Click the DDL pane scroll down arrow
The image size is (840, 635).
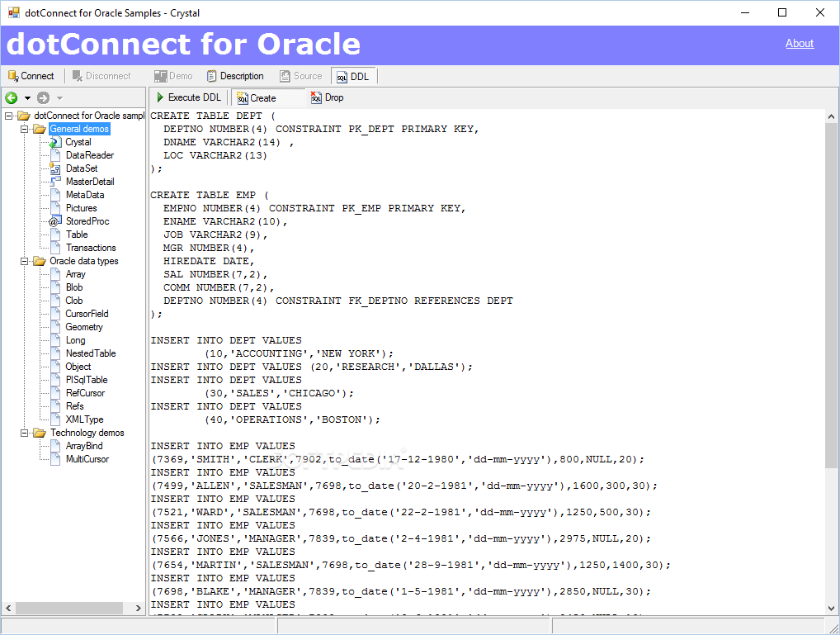(x=831, y=609)
